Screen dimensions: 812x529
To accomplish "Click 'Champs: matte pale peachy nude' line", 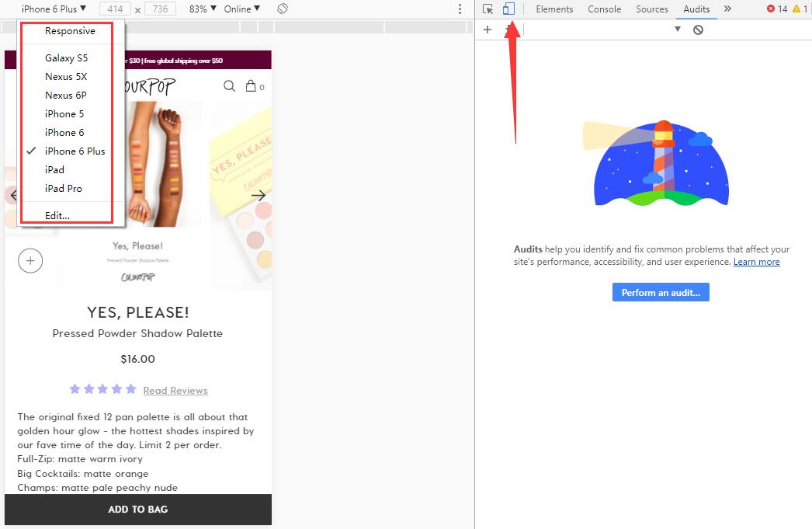I will pos(97,488).
